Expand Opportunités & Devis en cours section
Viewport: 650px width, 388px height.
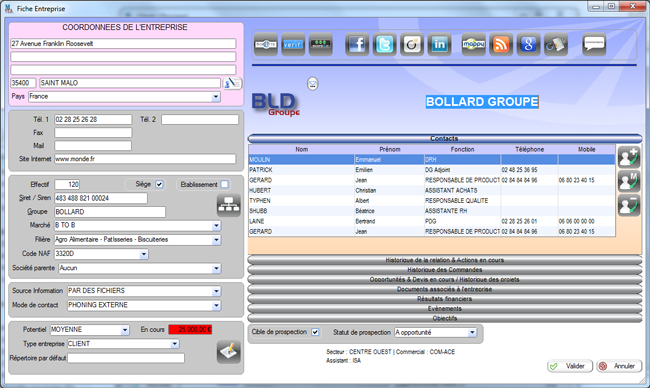click(x=445, y=279)
